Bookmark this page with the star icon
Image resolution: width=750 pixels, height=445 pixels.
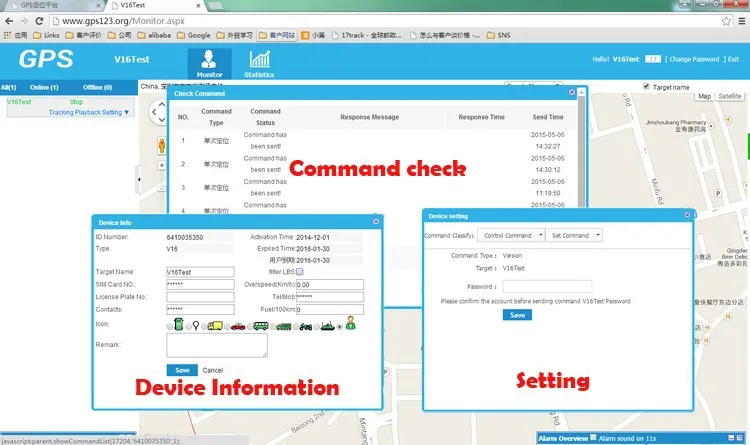[726, 21]
